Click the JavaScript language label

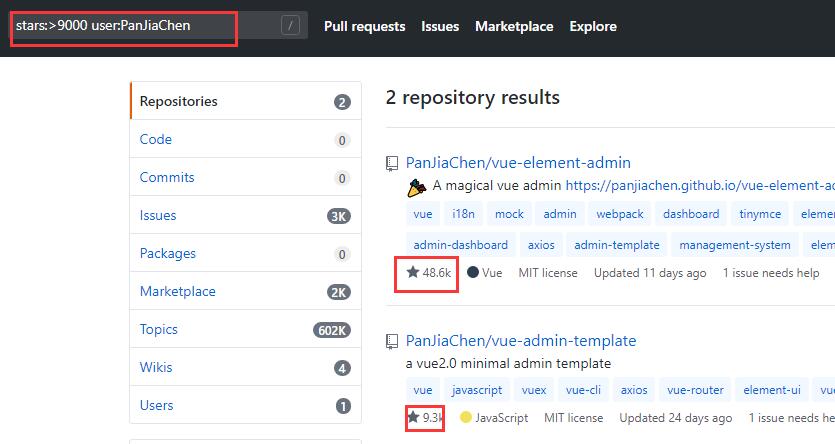(494, 417)
